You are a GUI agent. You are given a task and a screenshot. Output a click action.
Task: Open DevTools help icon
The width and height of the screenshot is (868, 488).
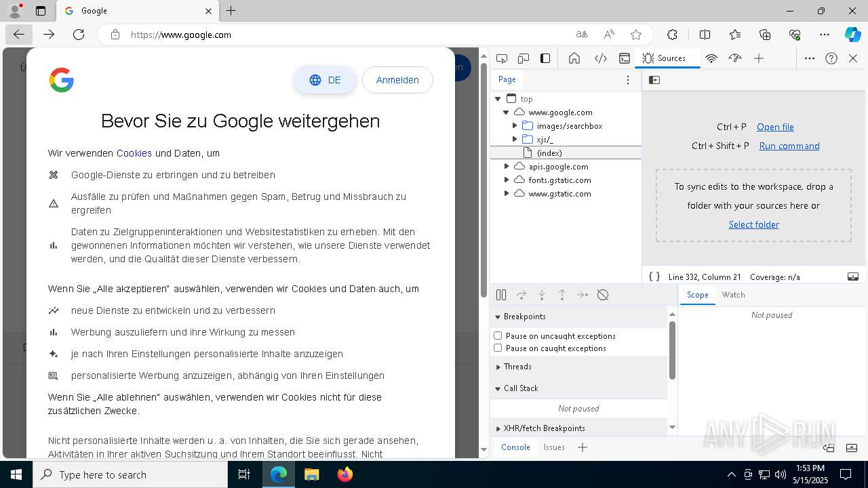click(x=831, y=58)
